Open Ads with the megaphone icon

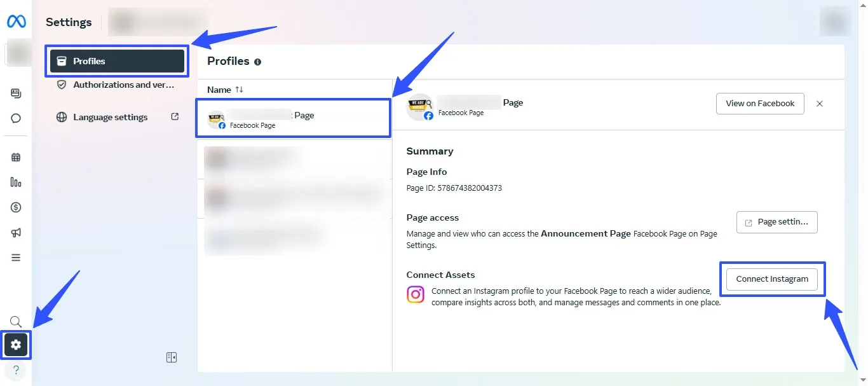coord(15,232)
